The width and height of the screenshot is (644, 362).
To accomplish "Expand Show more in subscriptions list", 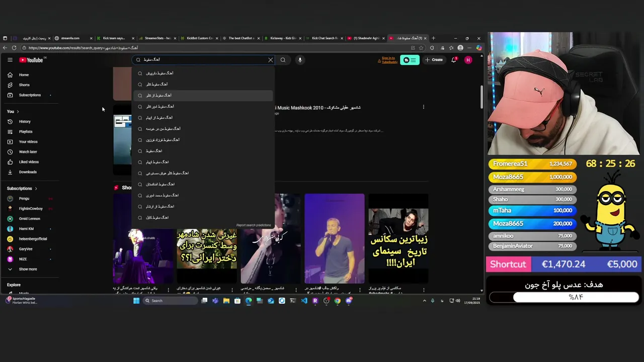I will [30, 269].
